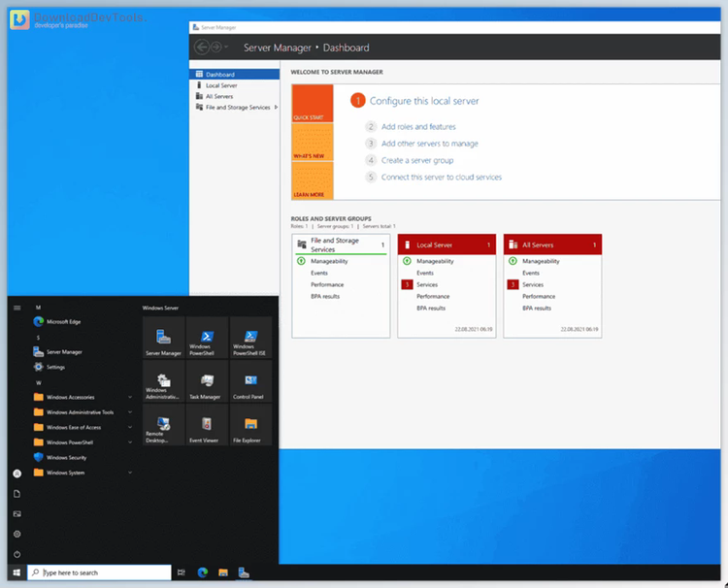Open Services alerts in All Servers tile

(x=526, y=284)
